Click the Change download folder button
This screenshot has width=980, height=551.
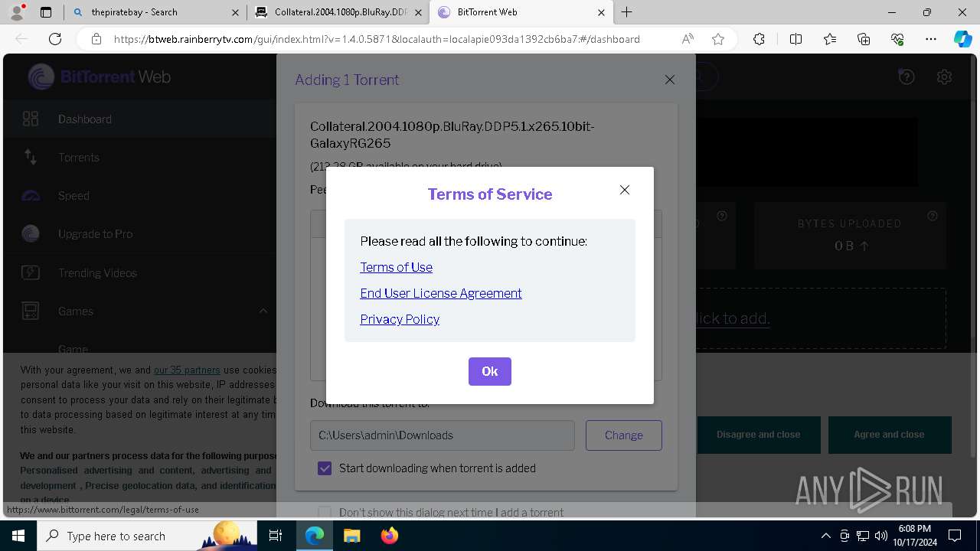tap(624, 435)
